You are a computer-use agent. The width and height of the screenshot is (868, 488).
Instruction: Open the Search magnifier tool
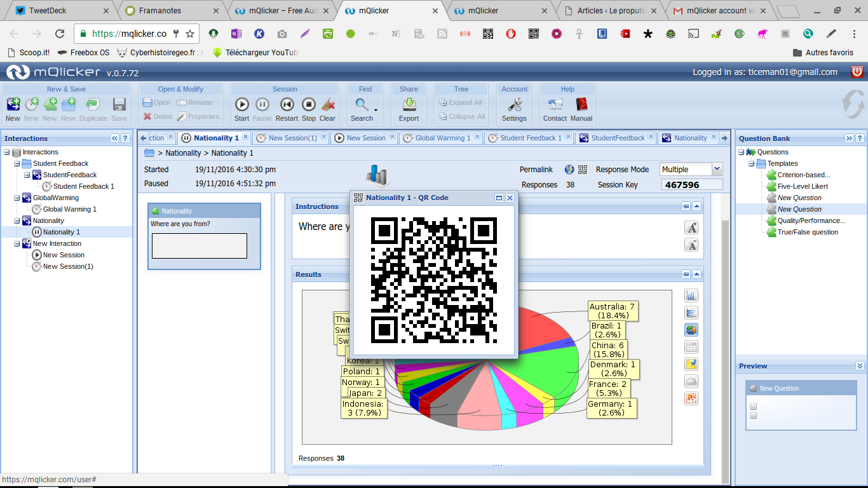coord(362,105)
